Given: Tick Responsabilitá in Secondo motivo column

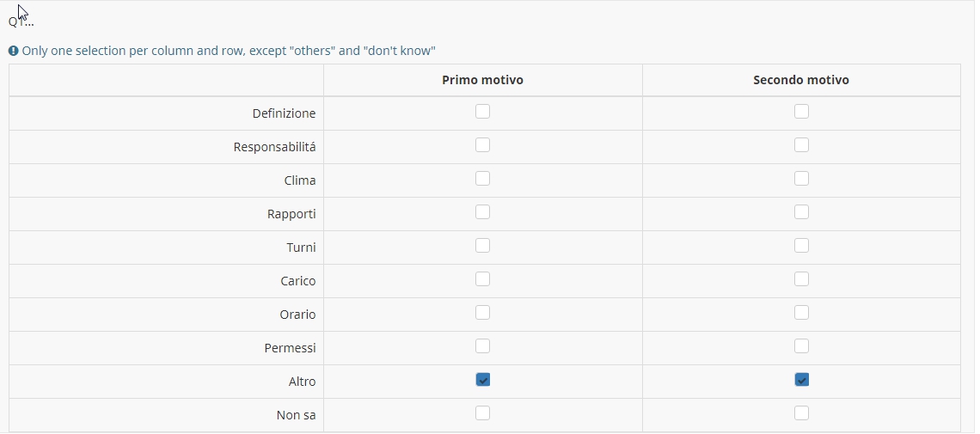Looking at the screenshot, I should click(x=801, y=145).
